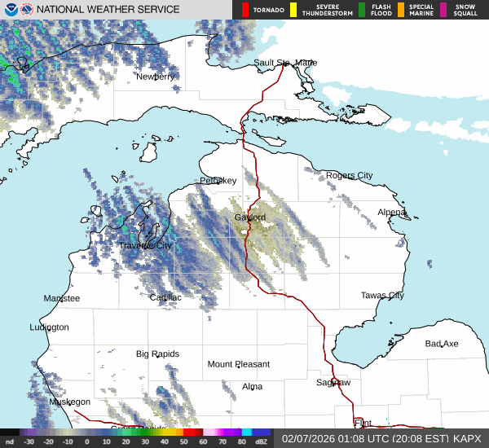Click the dBZ unit label on scale
The image size is (489, 448).
[261, 441]
